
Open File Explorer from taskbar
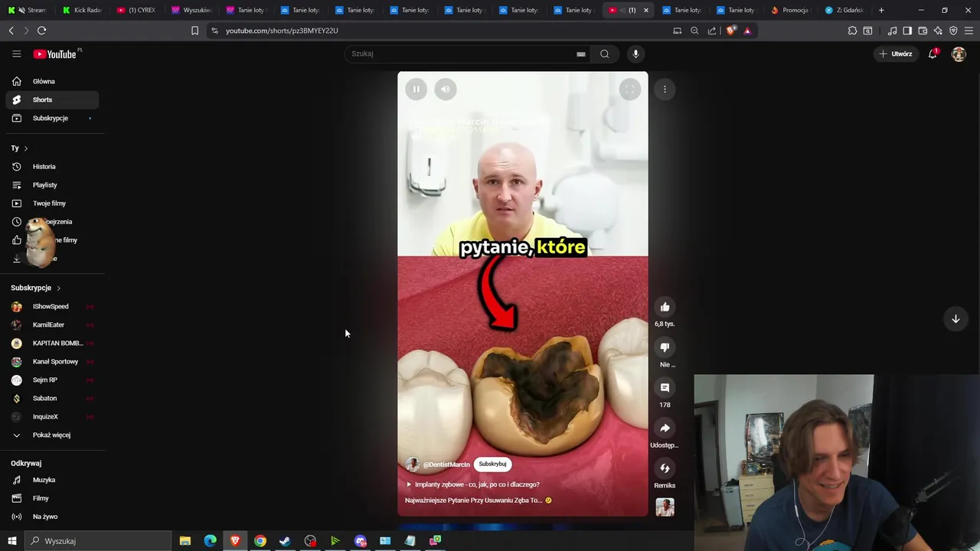click(x=185, y=541)
